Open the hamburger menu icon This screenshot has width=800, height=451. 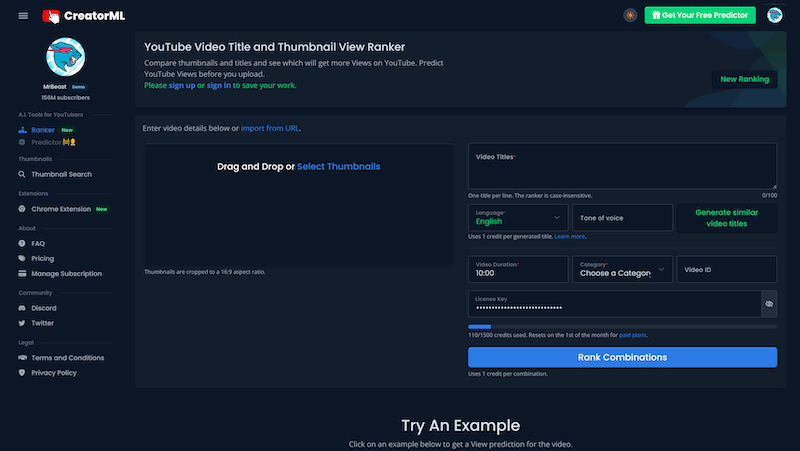[x=23, y=16]
